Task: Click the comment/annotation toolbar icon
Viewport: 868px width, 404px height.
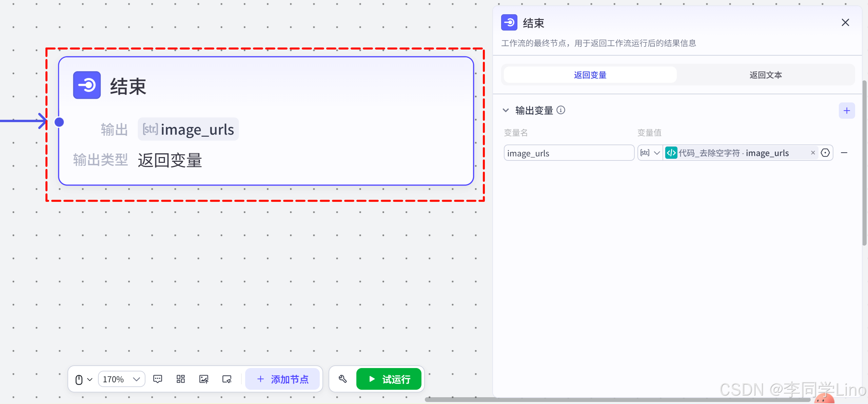Action: point(158,379)
